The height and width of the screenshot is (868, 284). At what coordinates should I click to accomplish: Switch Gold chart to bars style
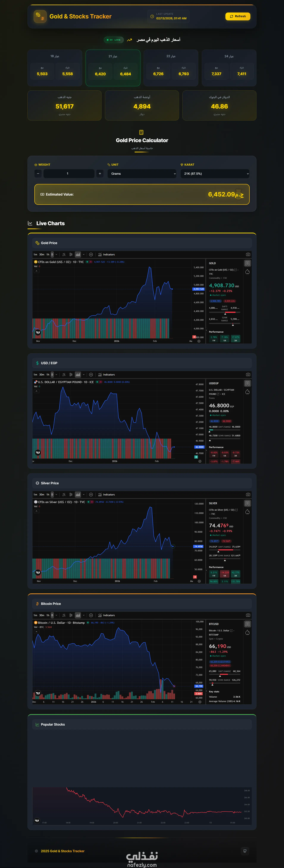pyautogui.click(x=64, y=254)
